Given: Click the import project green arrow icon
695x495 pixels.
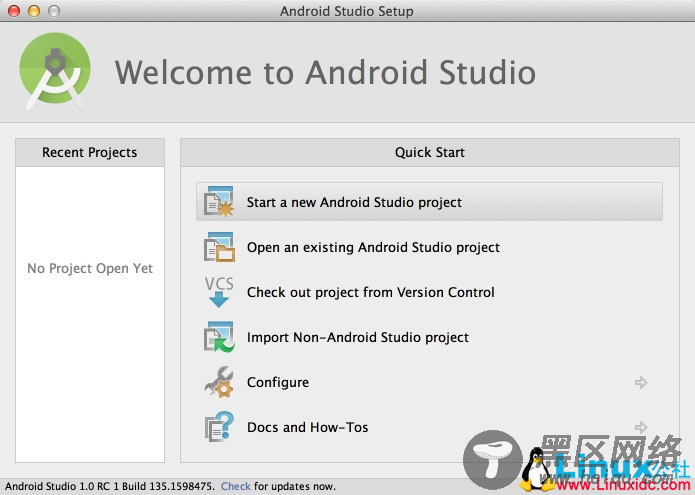Looking at the screenshot, I should tap(219, 337).
